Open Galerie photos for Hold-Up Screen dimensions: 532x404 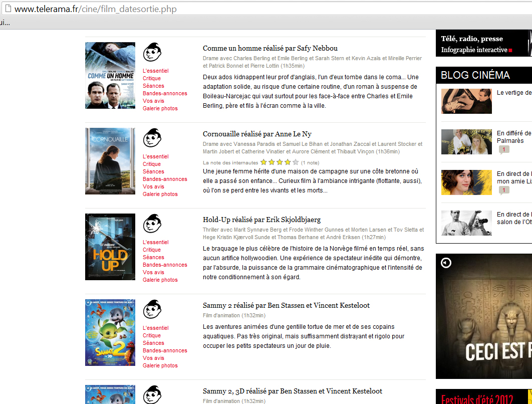click(x=160, y=280)
